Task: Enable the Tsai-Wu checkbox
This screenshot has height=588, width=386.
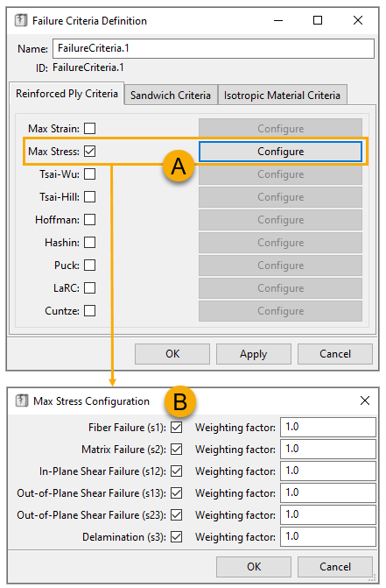Action: 89,174
